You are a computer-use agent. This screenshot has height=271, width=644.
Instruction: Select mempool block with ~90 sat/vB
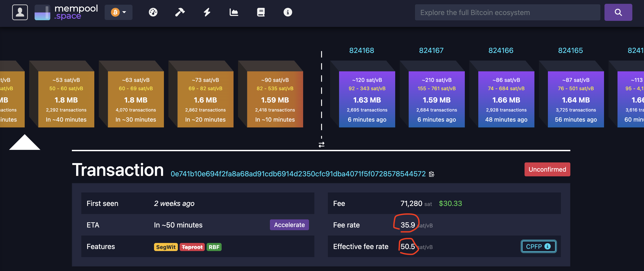click(275, 99)
